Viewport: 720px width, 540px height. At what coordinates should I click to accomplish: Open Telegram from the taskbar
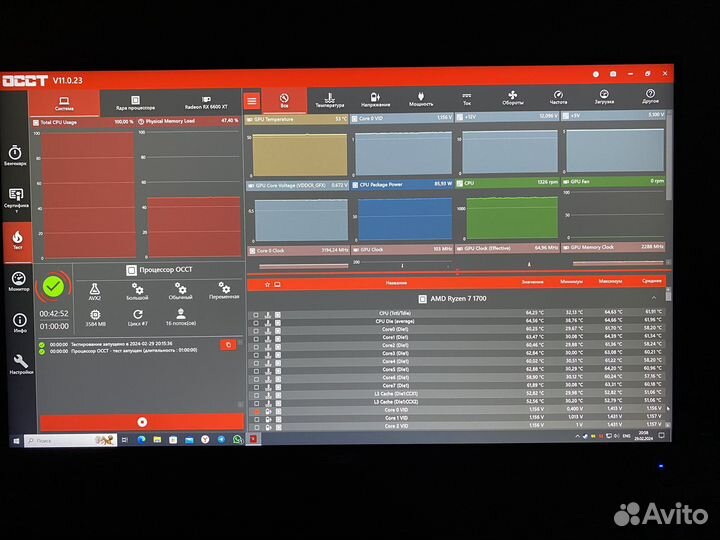pos(221,439)
